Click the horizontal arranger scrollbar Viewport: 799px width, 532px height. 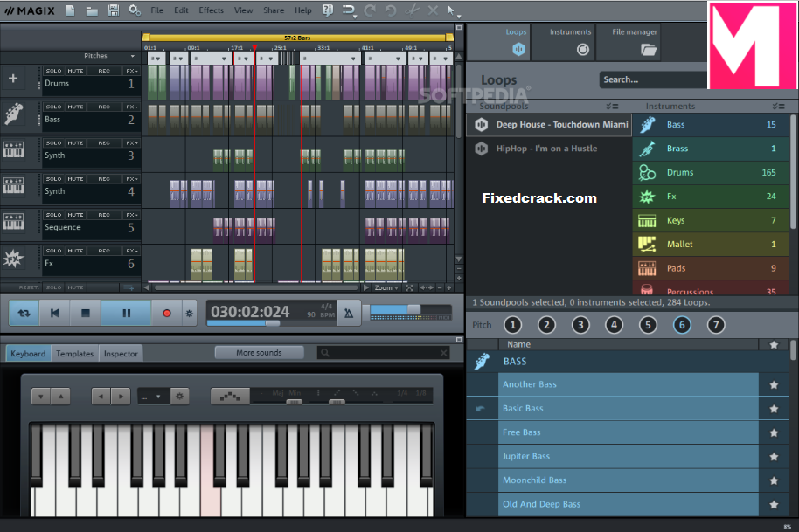click(257, 288)
